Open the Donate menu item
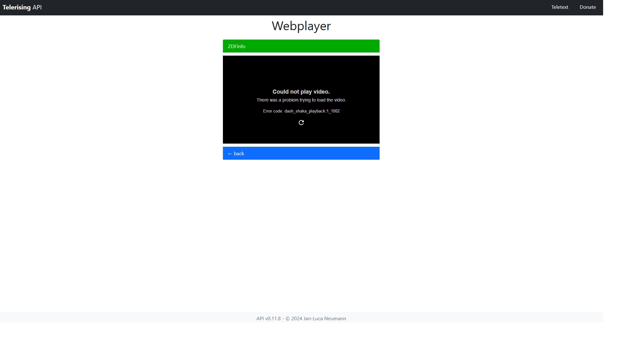 (x=587, y=7)
